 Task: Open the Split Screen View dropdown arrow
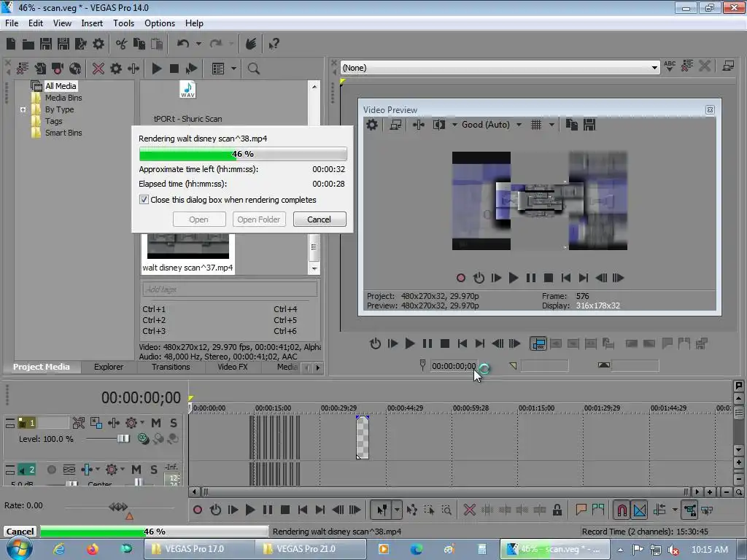454,125
